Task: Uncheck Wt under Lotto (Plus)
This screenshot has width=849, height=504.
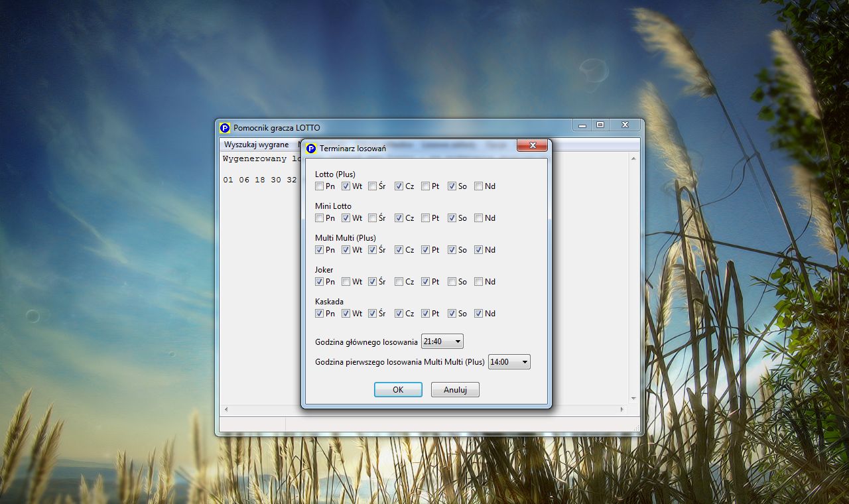Action: click(346, 186)
